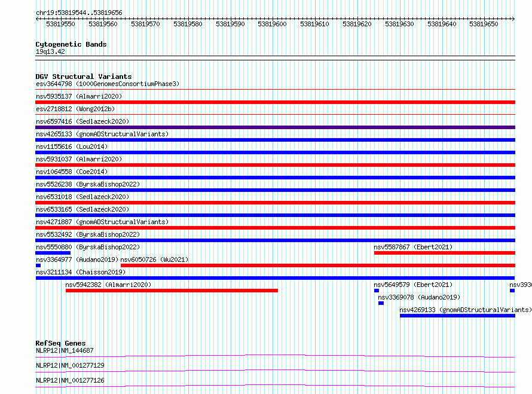Click the nsv6050726 (Wu2021) label

tap(154, 259)
